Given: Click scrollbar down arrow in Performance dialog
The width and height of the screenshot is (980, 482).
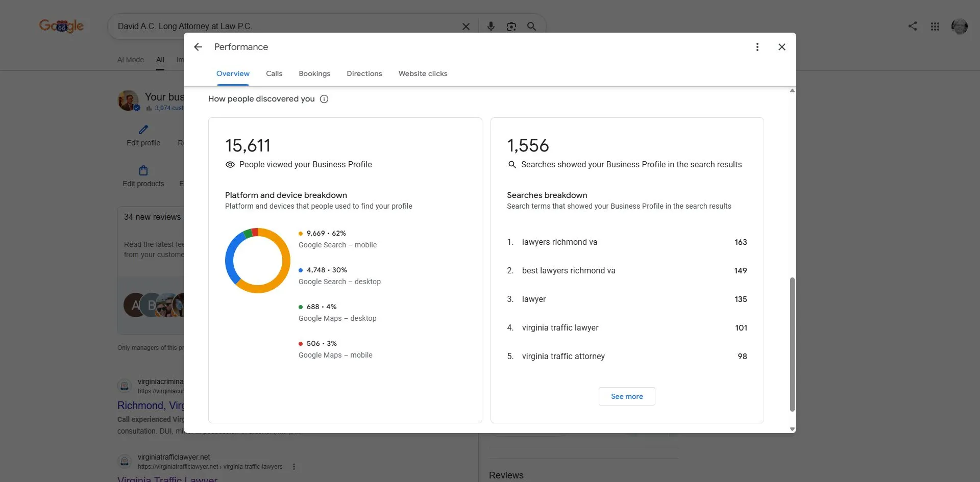Looking at the screenshot, I should [792, 429].
